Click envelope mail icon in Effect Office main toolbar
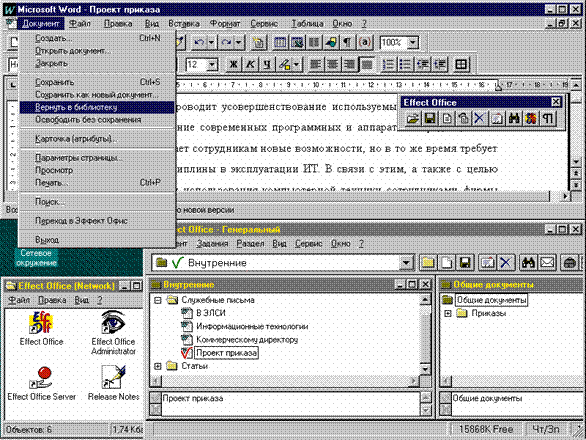The height and width of the screenshot is (440, 586). [x=547, y=263]
